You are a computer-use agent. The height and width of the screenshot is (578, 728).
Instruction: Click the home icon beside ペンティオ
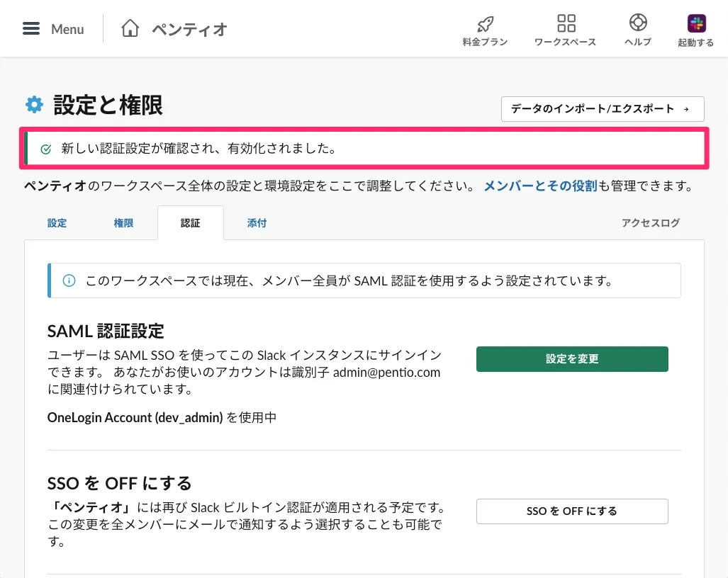(x=130, y=29)
